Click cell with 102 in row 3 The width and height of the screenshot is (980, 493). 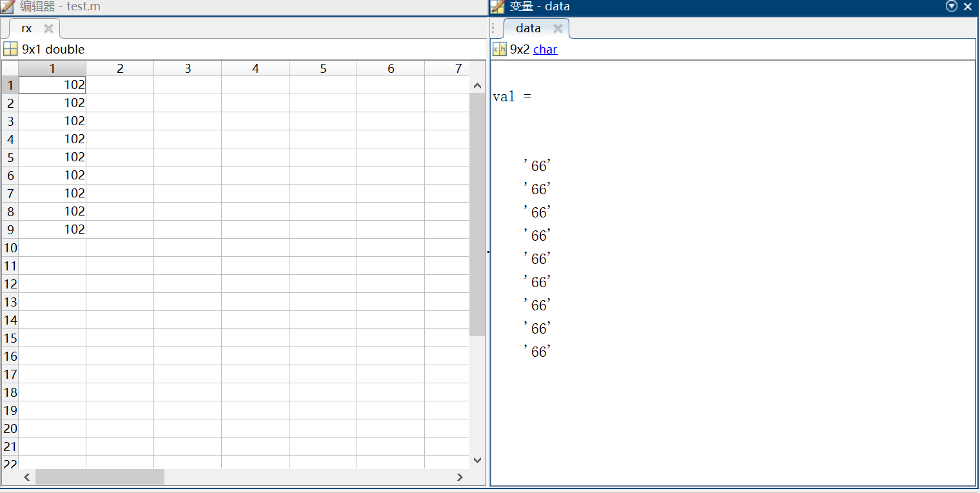click(52, 121)
